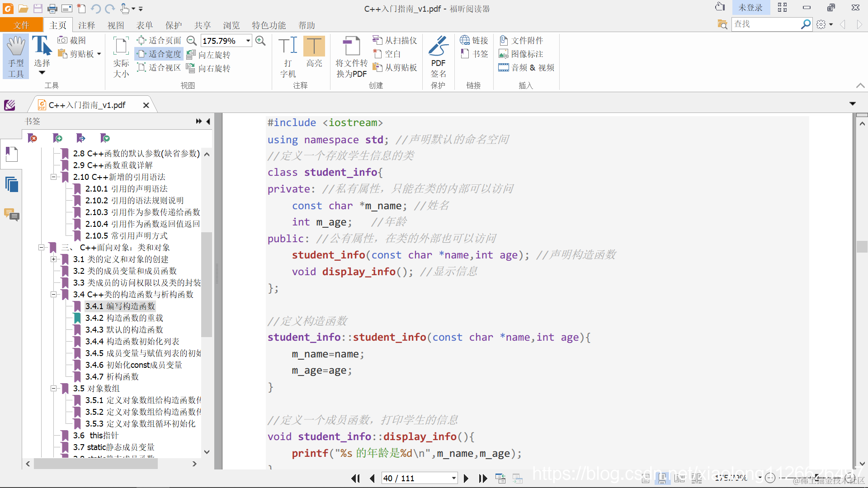This screenshot has height=488, width=868.
Task: Toggle Fit Visible (适合视区) view mode
Action: click(x=160, y=68)
